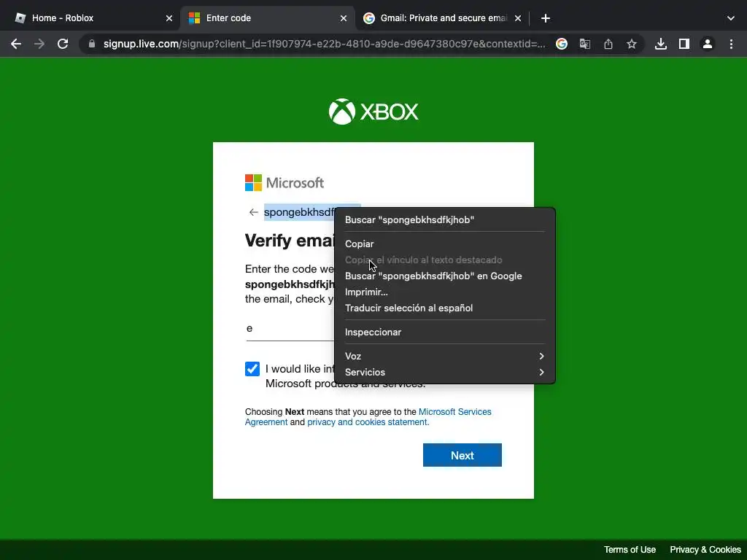Viewport: 747px width, 560px height.
Task: Click the Microsoft logo
Action: 285,183
